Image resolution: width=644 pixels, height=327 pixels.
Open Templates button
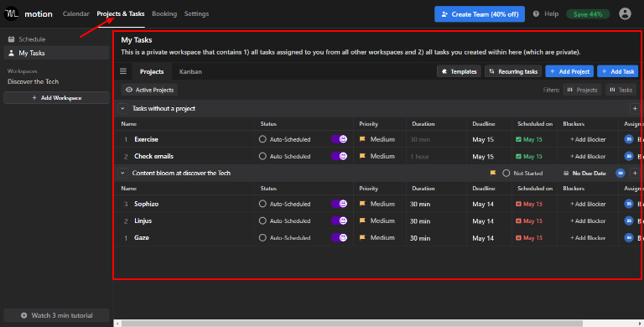[459, 71]
